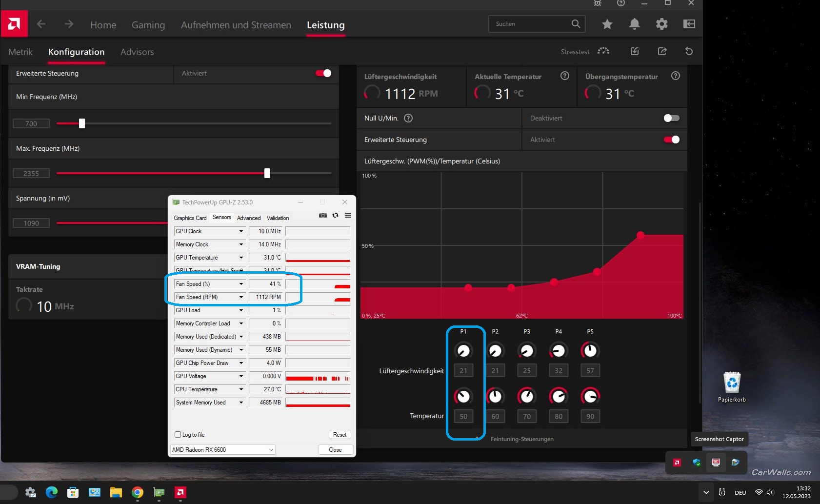This screenshot has height=504, width=820.
Task: Start Stresstest gauge icon
Action: (x=603, y=51)
